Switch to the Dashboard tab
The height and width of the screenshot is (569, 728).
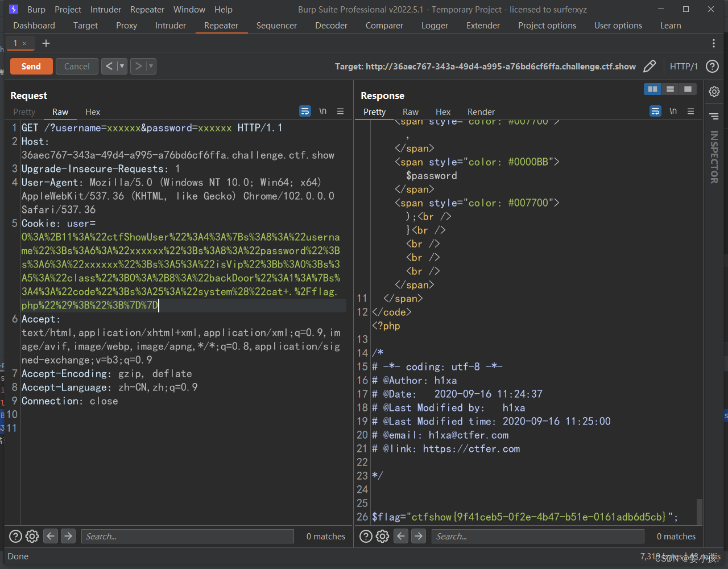(x=34, y=26)
